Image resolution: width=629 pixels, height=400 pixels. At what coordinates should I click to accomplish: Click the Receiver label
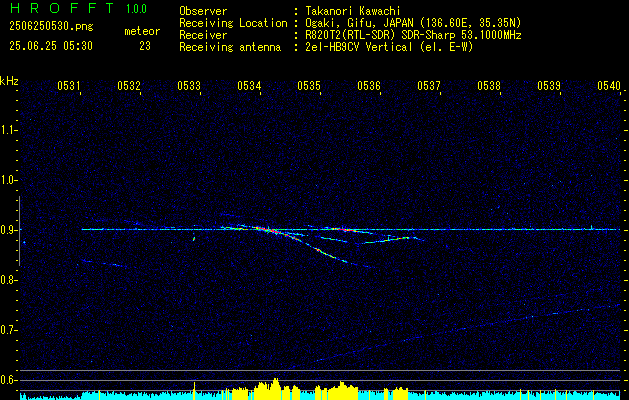point(203,35)
